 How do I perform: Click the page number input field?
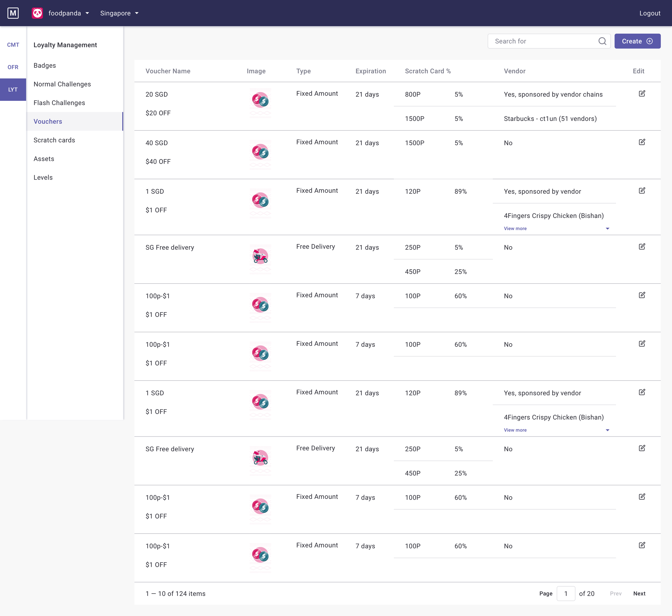566,593
